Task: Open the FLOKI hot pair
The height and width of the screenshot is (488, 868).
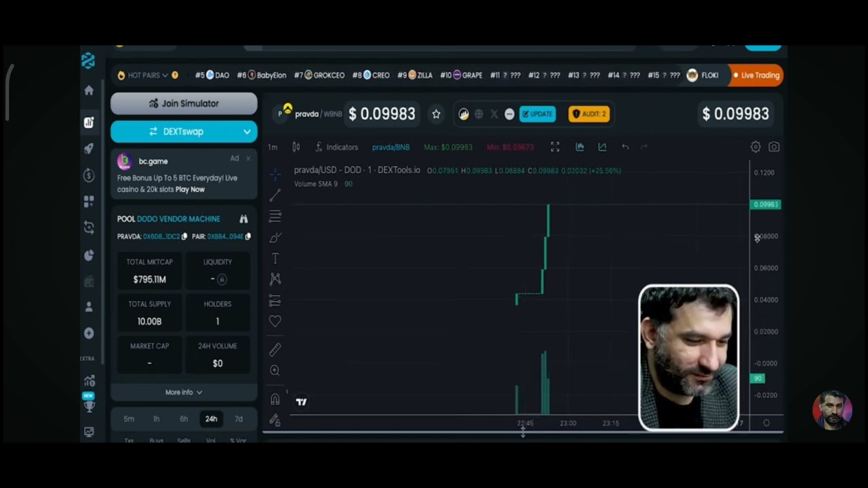Action: tap(703, 75)
